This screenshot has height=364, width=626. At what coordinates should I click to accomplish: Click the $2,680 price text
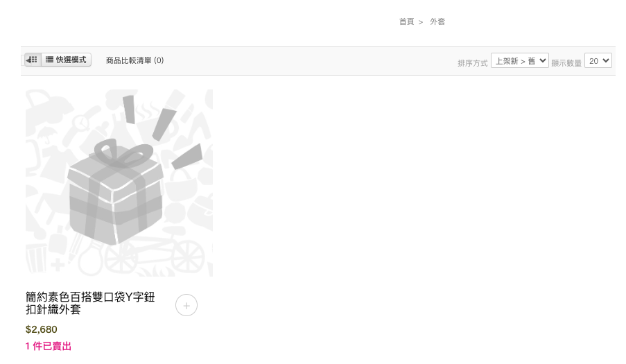[x=41, y=329]
